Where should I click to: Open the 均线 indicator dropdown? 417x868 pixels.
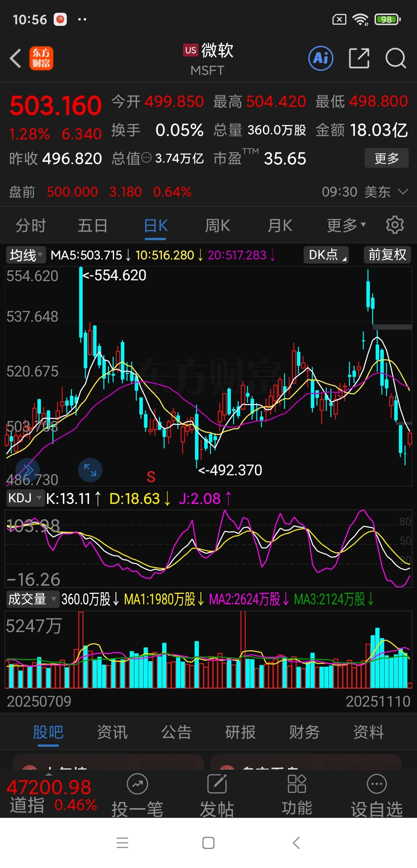coord(25,255)
